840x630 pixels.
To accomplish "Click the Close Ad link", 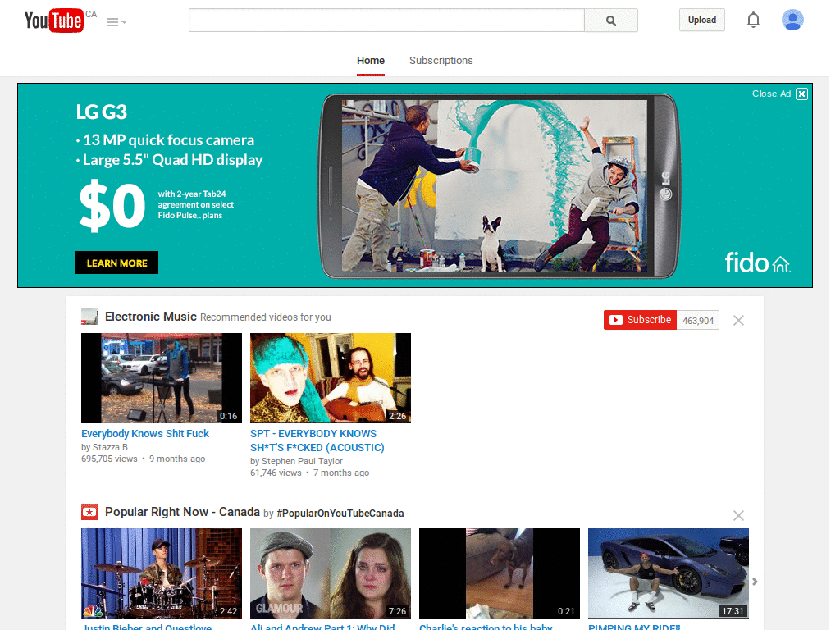I will coord(771,94).
